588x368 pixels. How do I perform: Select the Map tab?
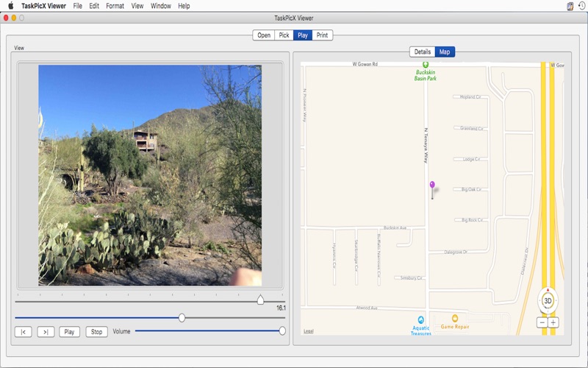pos(445,52)
